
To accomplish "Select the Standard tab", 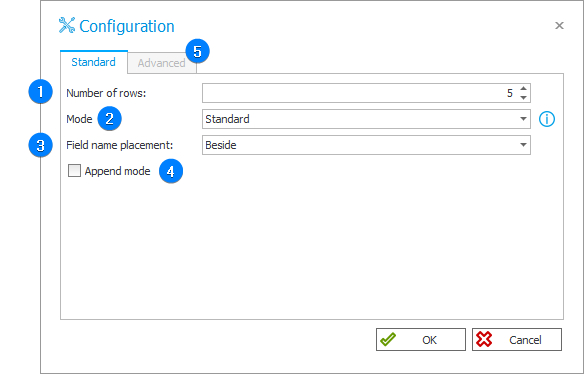I will click(x=93, y=62).
